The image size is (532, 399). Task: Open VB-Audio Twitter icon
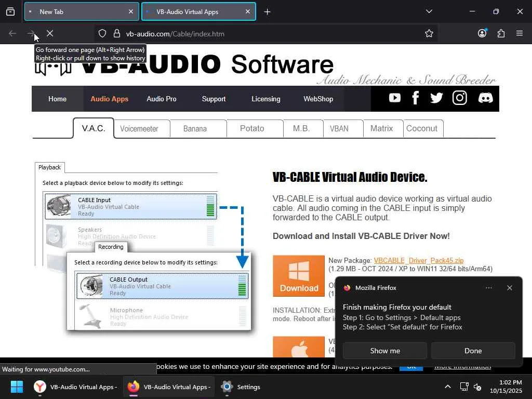point(436,98)
